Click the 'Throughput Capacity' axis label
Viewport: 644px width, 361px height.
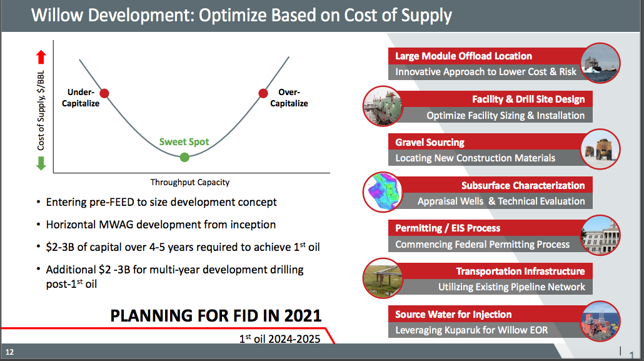coord(189,182)
